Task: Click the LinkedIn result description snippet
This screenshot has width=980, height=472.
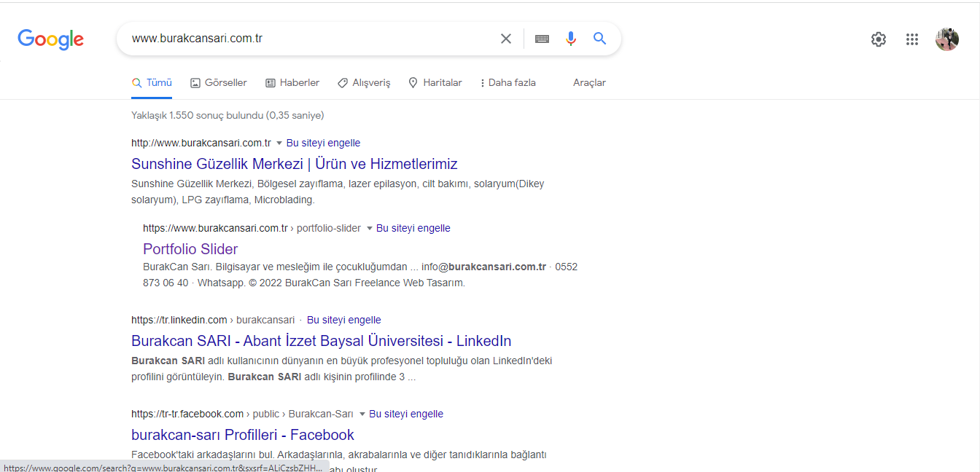Action: [342, 369]
